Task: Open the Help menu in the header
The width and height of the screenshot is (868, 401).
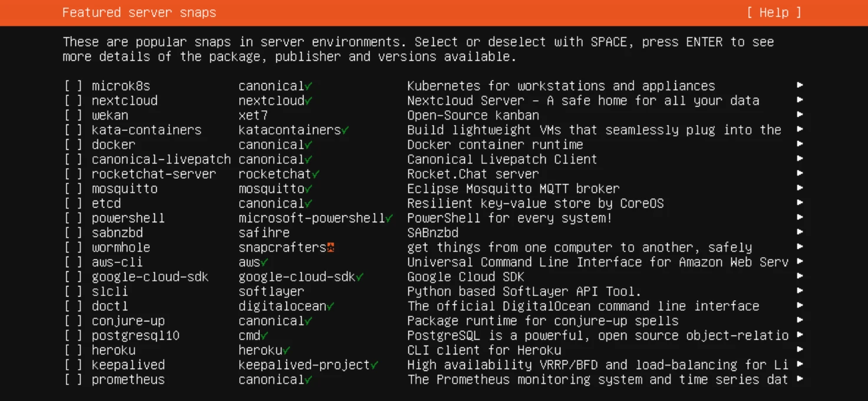Action: point(774,12)
